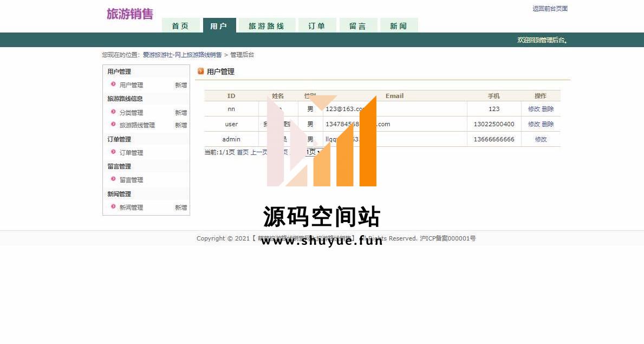Click the 手机 column header
Screen dimensions: 644x344
(493, 96)
